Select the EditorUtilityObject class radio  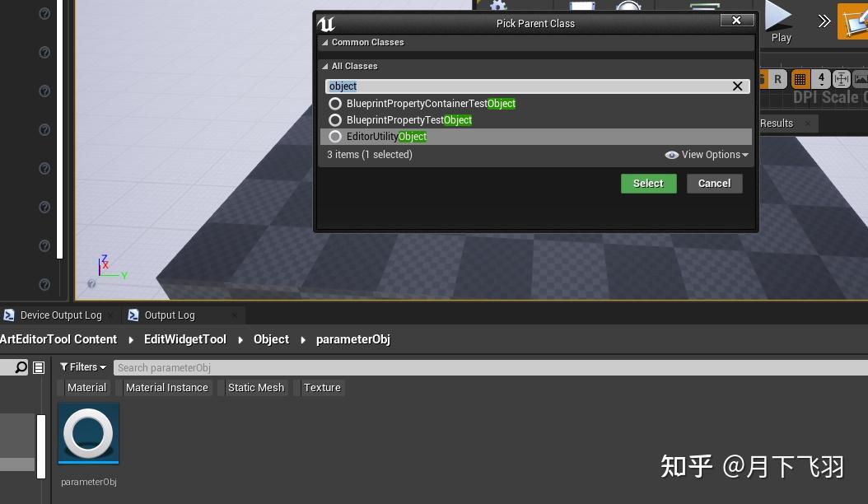(335, 136)
